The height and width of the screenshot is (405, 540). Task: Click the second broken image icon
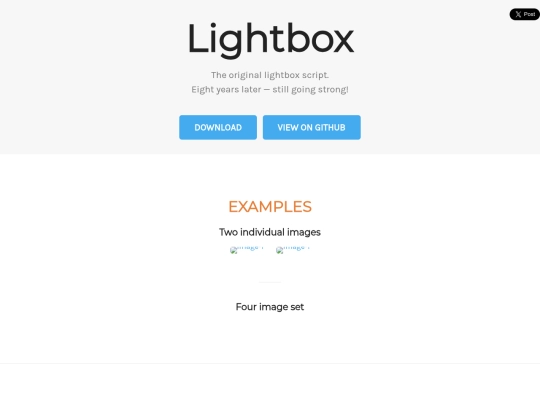pos(280,250)
